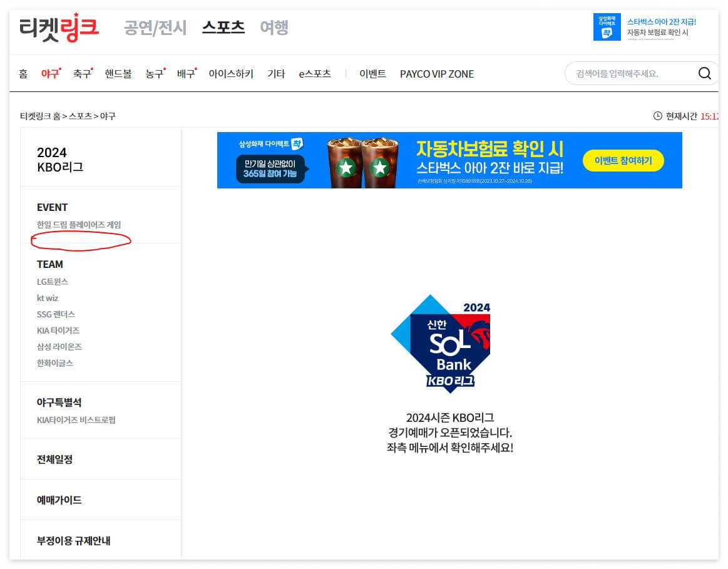This screenshot has width=728, height=569.
Task: Open 한일 드림 플레이어즈 게임 event page
Action: [x=79, y=223]
